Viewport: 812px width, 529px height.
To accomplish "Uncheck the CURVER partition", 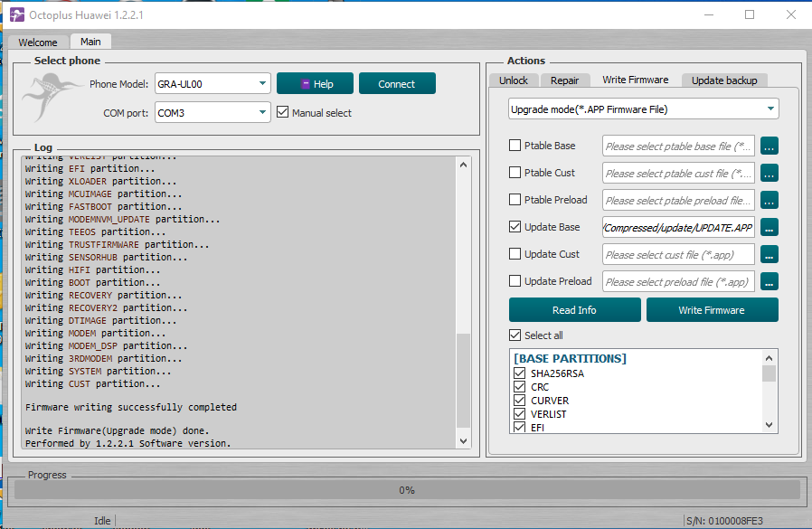I will coord(519,400).
